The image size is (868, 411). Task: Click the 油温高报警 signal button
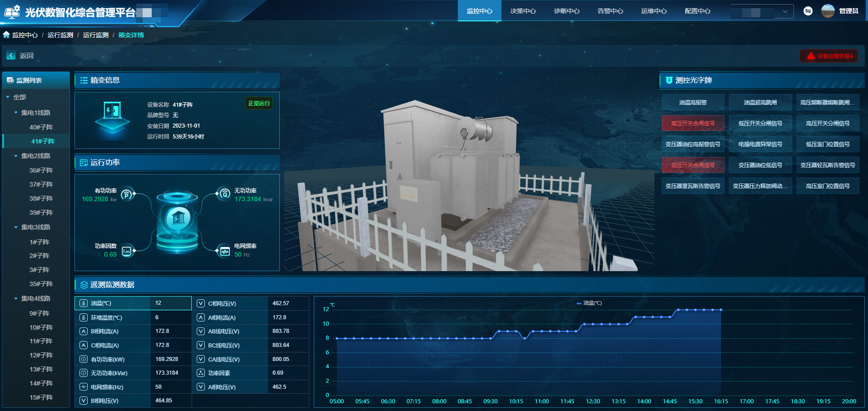click(x=693, y=102)
